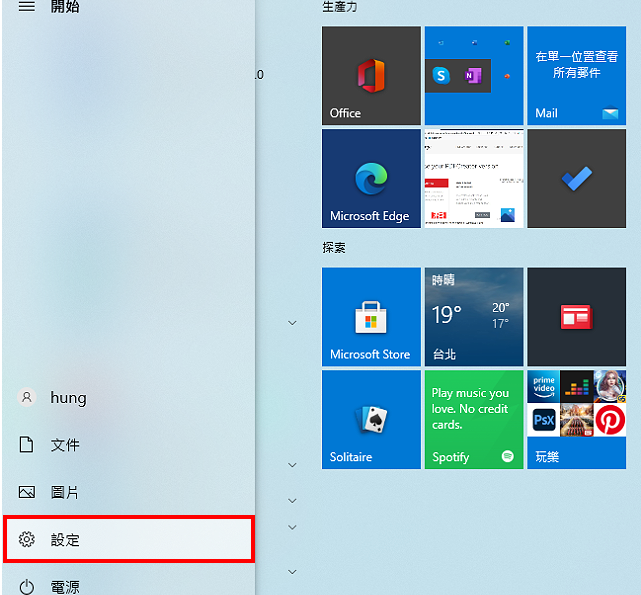This screenshot has width=641, height=595.
Task: Expand the third app list chevron
Action: click(292, 501)
